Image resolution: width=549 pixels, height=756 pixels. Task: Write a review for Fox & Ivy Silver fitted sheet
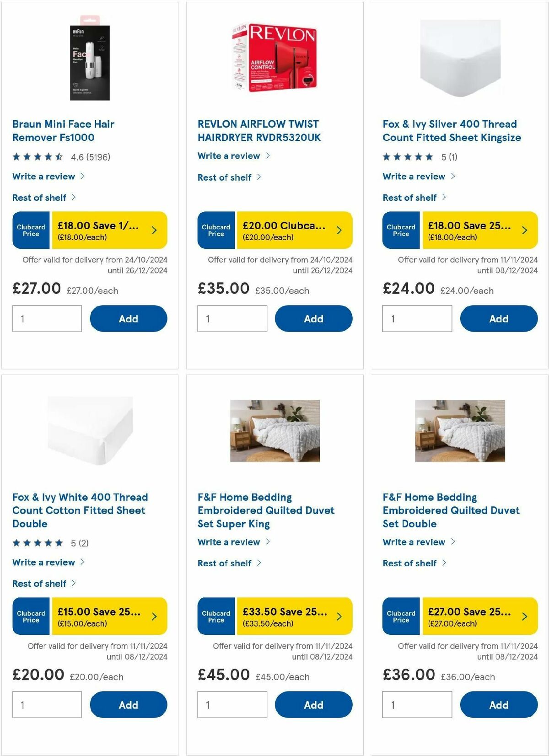point(413,176)
